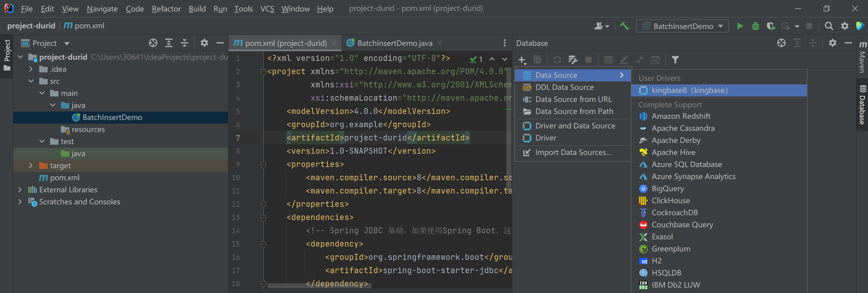The width and height of the screenshot is (868, 293).
Task: Open Database panel settings gear
Action: (x=833, y=43)
